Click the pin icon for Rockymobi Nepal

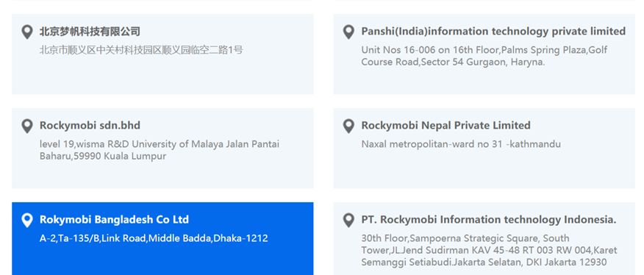[348, 126]
